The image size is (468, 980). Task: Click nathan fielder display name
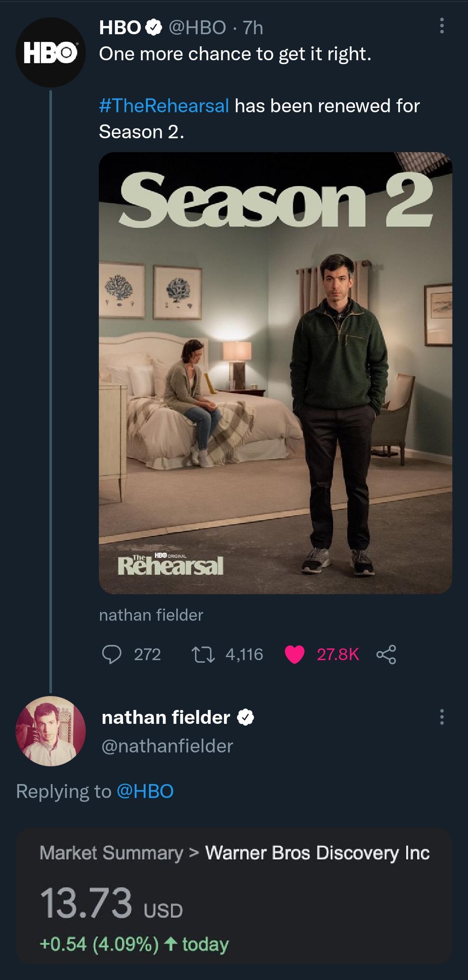tap(166, 717)
